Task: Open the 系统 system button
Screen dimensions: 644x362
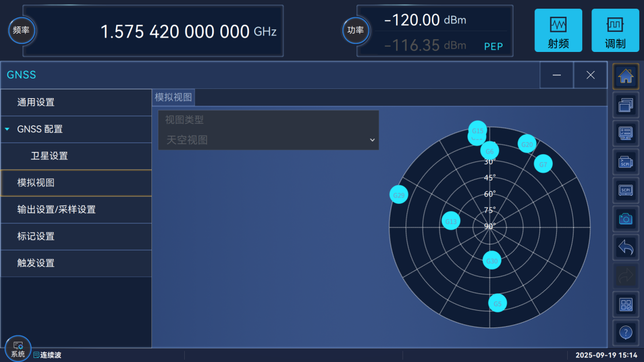Action: coord(18,348)
